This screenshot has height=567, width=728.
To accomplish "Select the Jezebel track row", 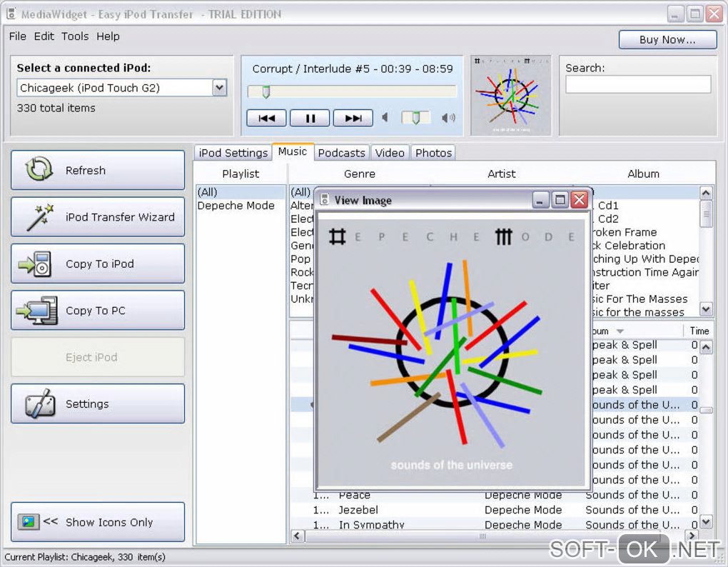I will [494, 510].
